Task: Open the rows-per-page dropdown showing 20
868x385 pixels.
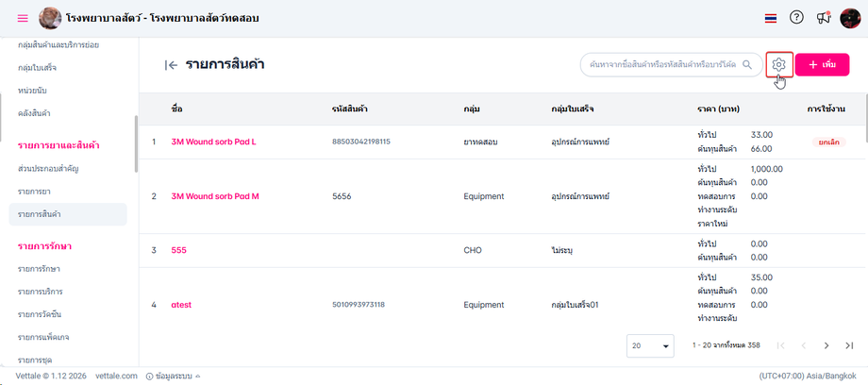Action: [651, 345]
